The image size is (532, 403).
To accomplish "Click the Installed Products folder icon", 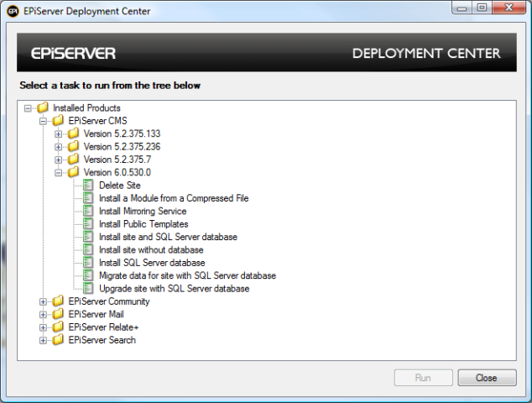I will coord(43,108).
